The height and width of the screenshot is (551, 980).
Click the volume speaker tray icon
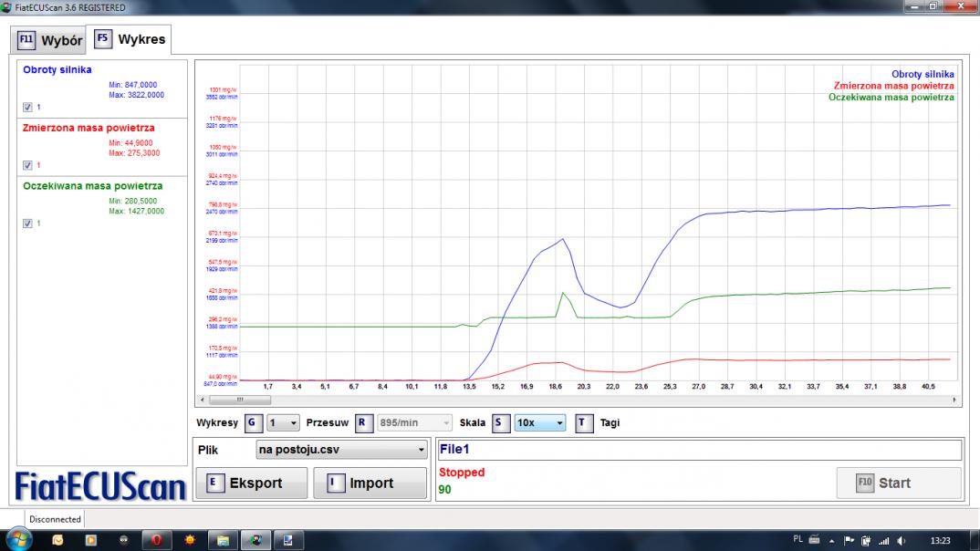902,541
